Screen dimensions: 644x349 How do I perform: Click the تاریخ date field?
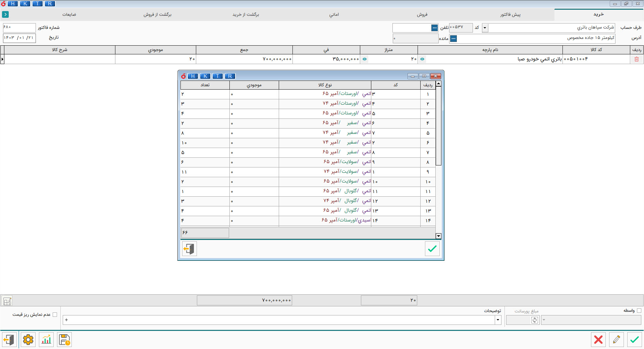tap(19, 38)
